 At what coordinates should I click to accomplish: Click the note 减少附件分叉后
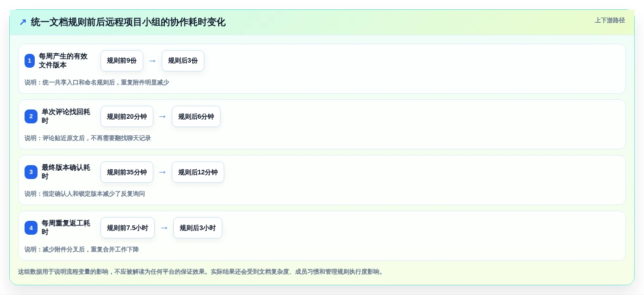82,250
